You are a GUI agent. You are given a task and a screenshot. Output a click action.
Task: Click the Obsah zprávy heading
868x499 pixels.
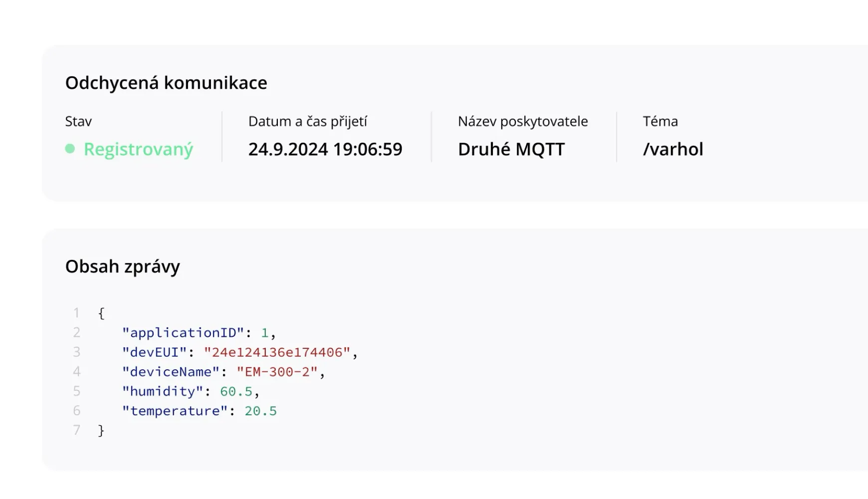click(x=122, y=266)
